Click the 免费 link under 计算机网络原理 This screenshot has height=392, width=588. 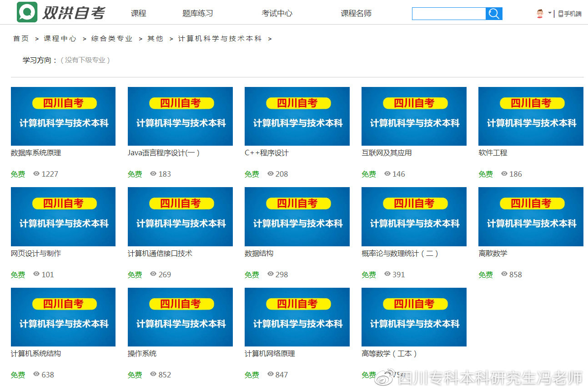coord(251,375)
